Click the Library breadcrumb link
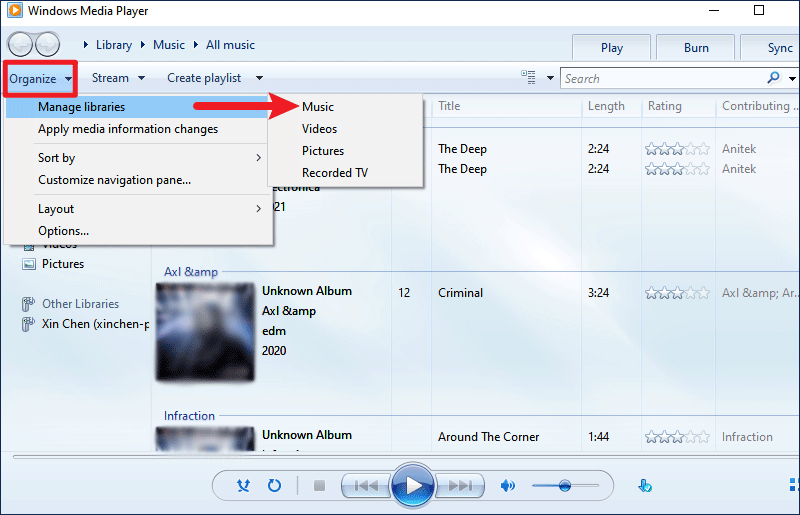The image size is (800, 515). [114, 45]
